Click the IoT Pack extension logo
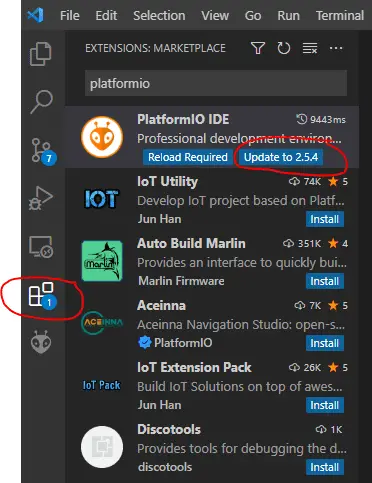 click(102, 385)
